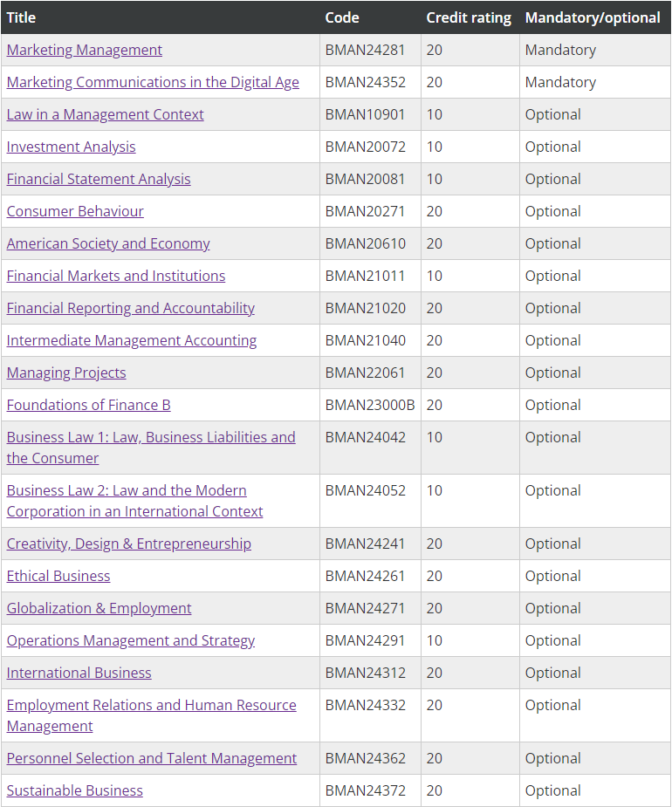Select the code BMAN23000B
This screenshot has height=807, width=672.
pyautogui.click(x=370, y=405)
